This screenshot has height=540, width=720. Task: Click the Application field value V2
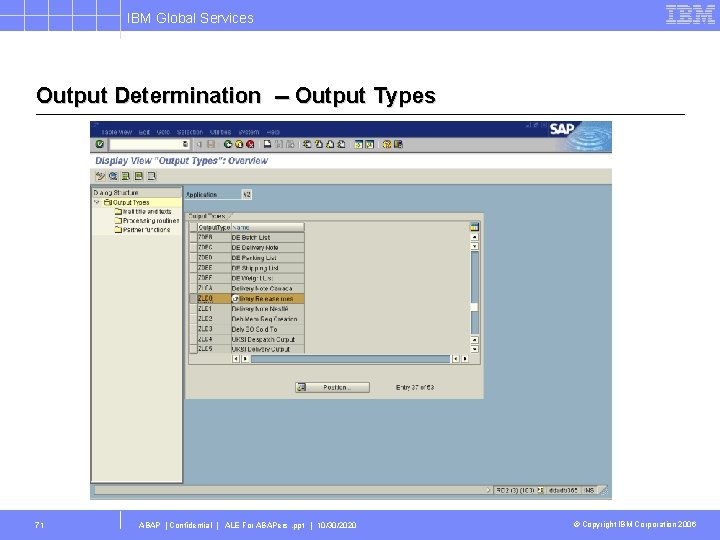coord(247,194)
